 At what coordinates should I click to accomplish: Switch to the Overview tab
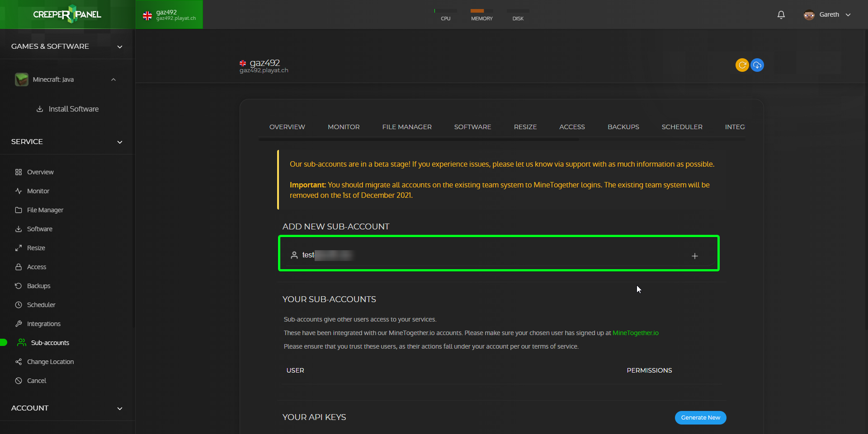[x=287, y=127]
